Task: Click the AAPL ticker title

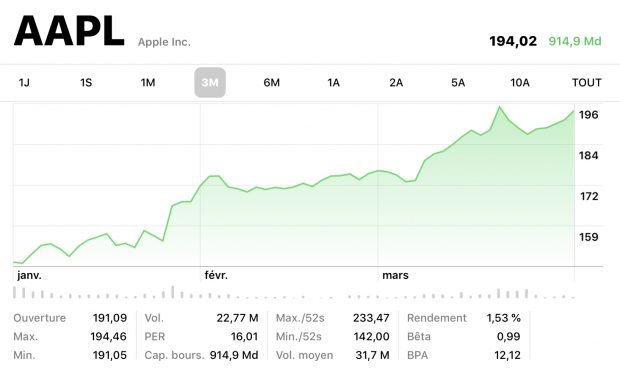Action: click(69, 31)
